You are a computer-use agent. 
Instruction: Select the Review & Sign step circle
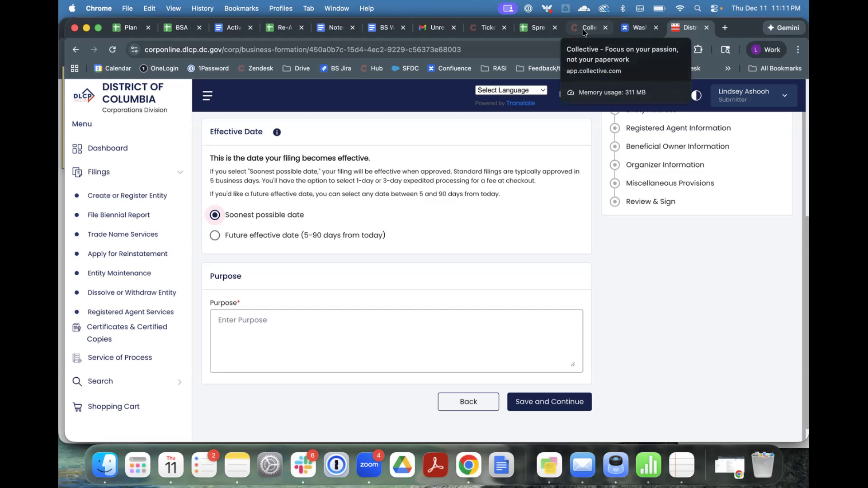pyautogui.click(x=614, y=202)
